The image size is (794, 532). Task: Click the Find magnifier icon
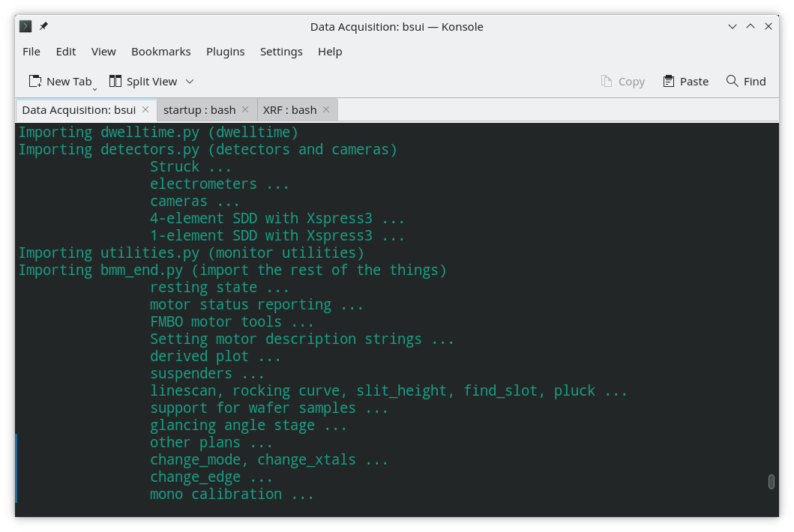[x=732, y=81]
